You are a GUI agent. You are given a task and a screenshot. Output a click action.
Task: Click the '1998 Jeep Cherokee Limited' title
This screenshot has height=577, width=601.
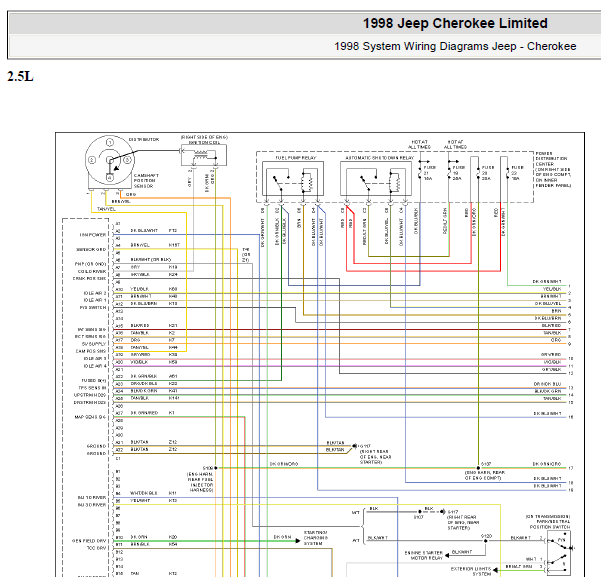pos(455,23)
